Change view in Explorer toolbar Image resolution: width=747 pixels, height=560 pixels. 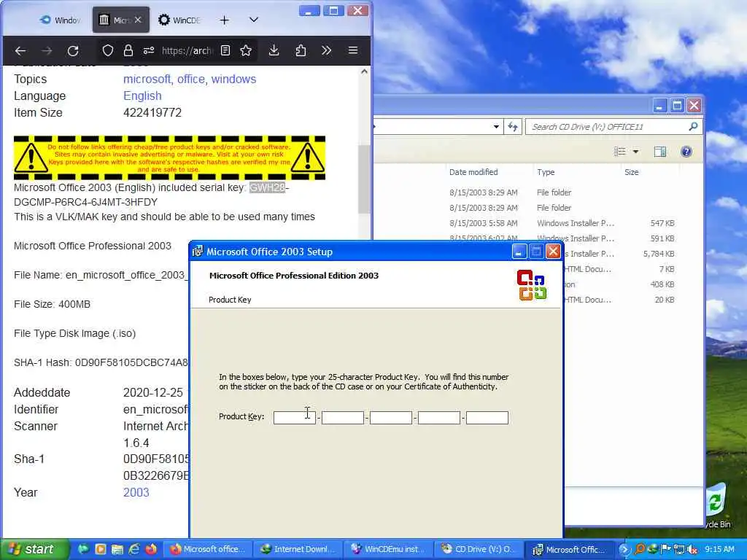coord(620,152)
